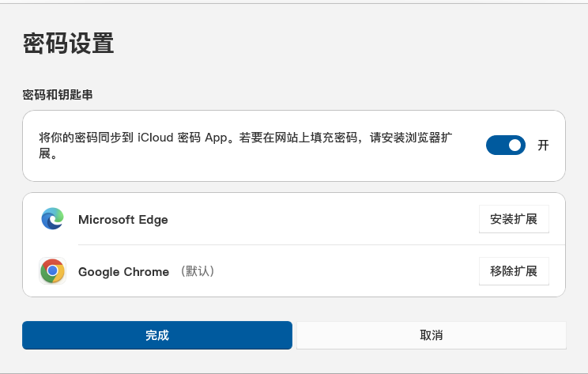Image resolution: width=588 pixels, height=374 pixels.
Task: Click the 密码设置 dialog heading
Action: (x=69, y=43)
